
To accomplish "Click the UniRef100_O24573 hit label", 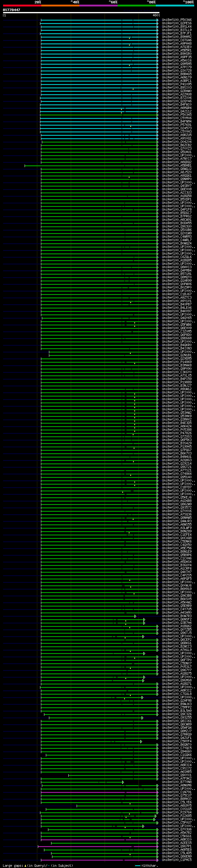I will coord(176,128).
